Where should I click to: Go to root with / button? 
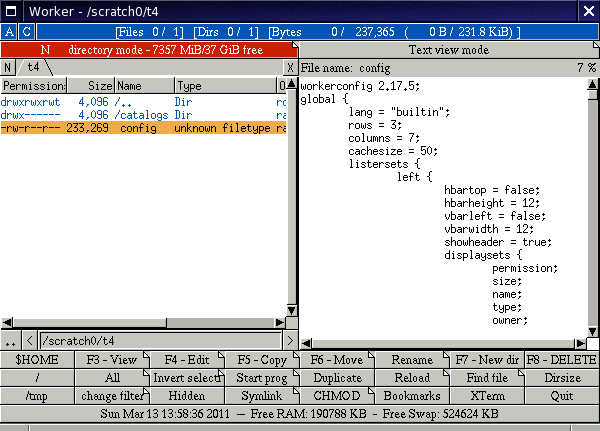point(37,378)
